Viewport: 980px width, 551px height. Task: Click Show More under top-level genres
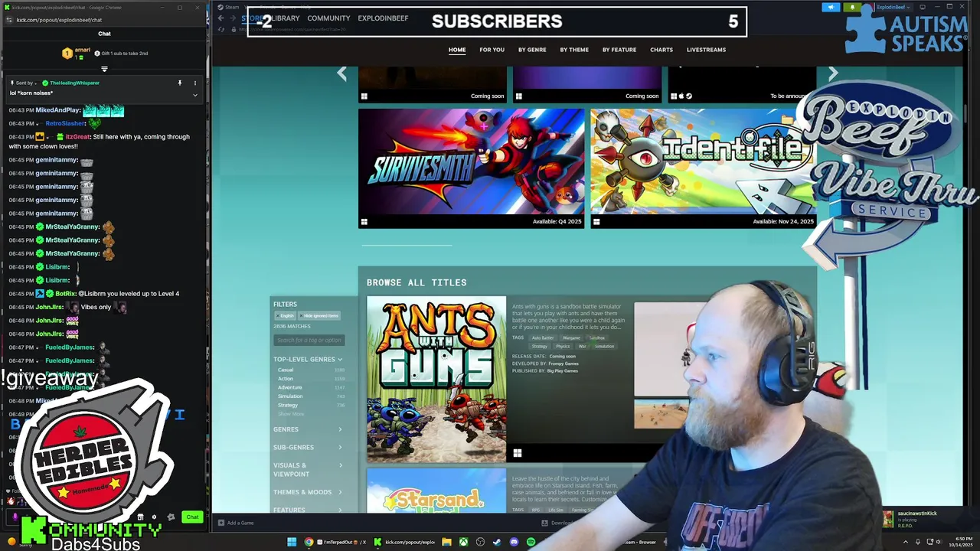click(291, 414)
